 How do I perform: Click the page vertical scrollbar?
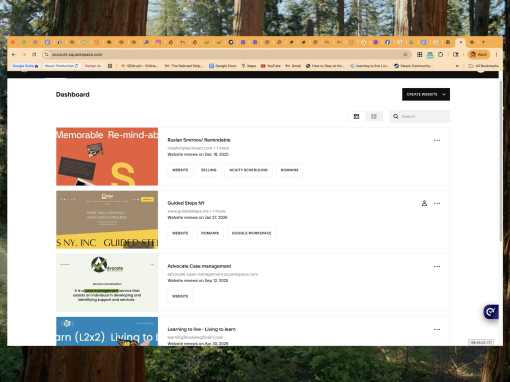[x=500, y=160]
